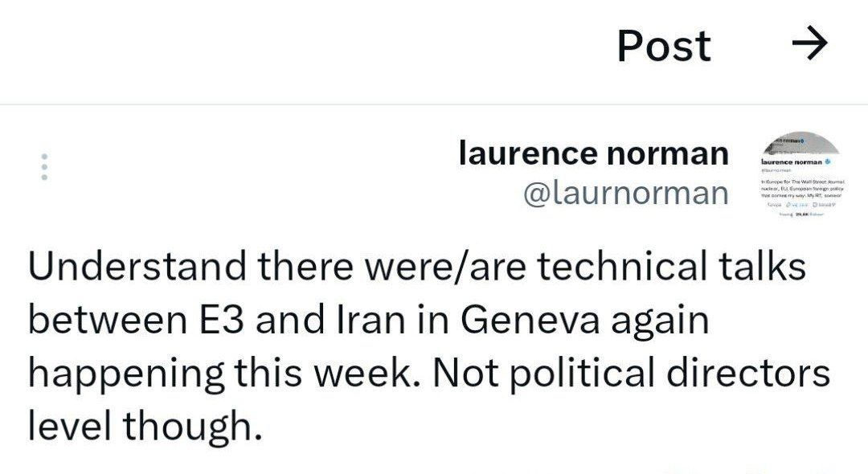Visit the @laurnorman handle link

tap(625, 193)
